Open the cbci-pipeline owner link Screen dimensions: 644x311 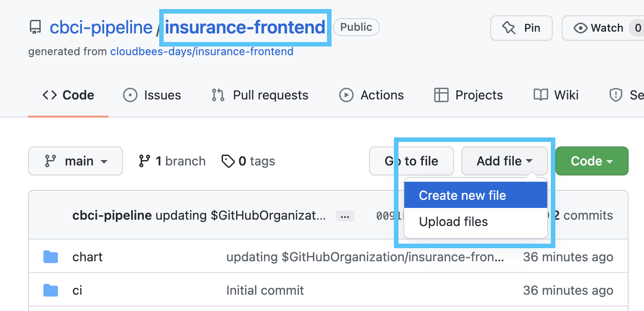coord(101,28)
